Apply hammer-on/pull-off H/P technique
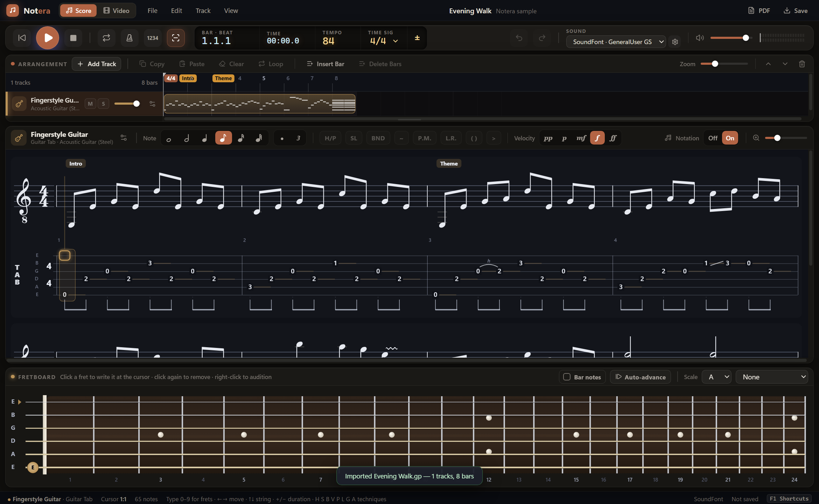 click(x=330, y=138)
